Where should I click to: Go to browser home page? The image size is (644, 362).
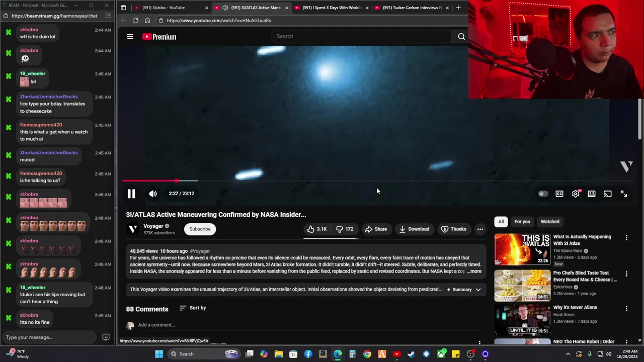click(147, 20)
